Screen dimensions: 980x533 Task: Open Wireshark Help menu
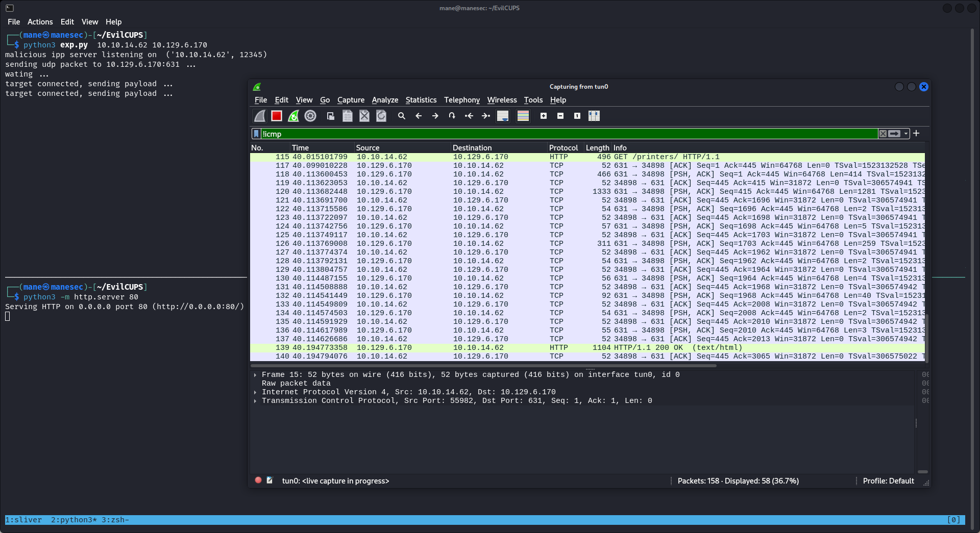[x=558, y=100]
